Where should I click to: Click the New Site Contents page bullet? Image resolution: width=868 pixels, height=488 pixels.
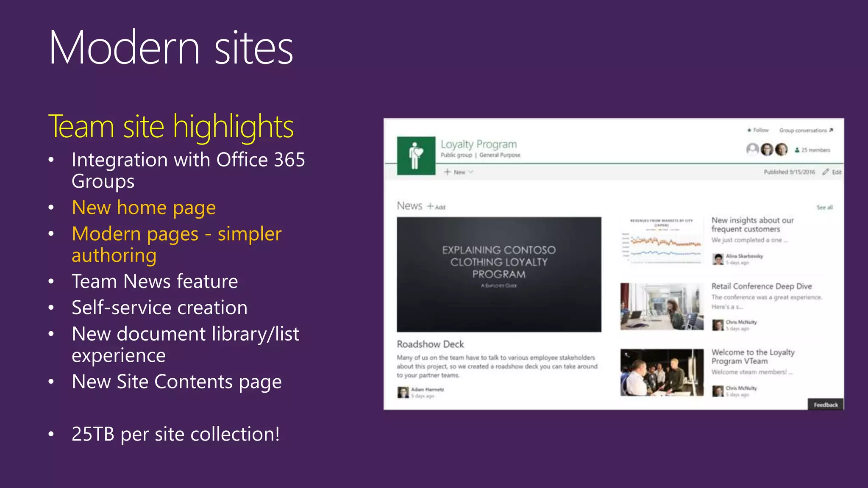coord(177,382)
